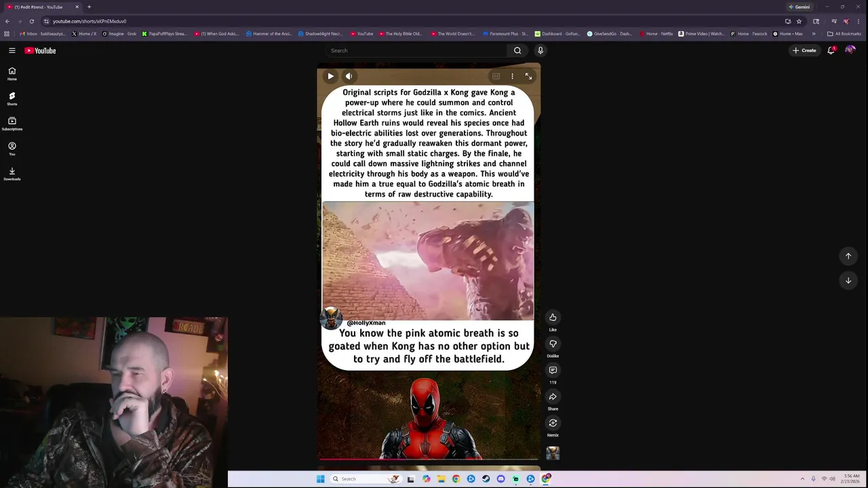Open the 'Hammer of the Anci...' bookmark
This screenshot has width=868, height=488.
(x=269, y=34)
